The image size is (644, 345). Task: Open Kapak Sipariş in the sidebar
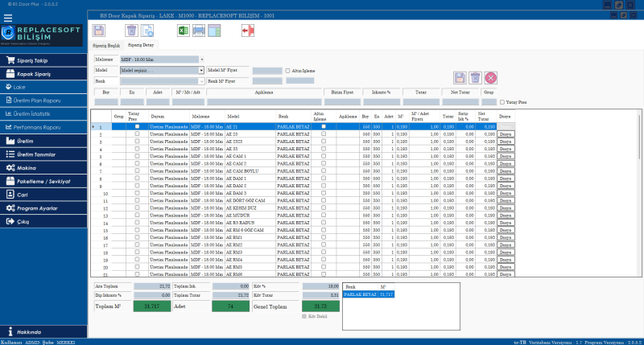[43, 74]
